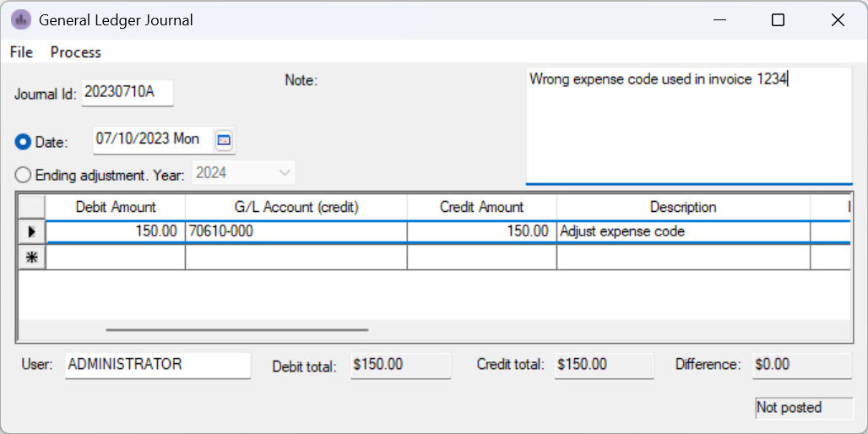Image resolution: width=868 pixels, height=434 pixels.
Task: Click the Debit Amount column header
Action: (x=116, y=207)
